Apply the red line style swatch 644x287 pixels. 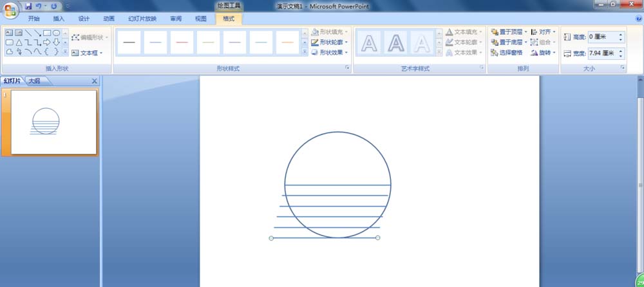pos(182,42)
